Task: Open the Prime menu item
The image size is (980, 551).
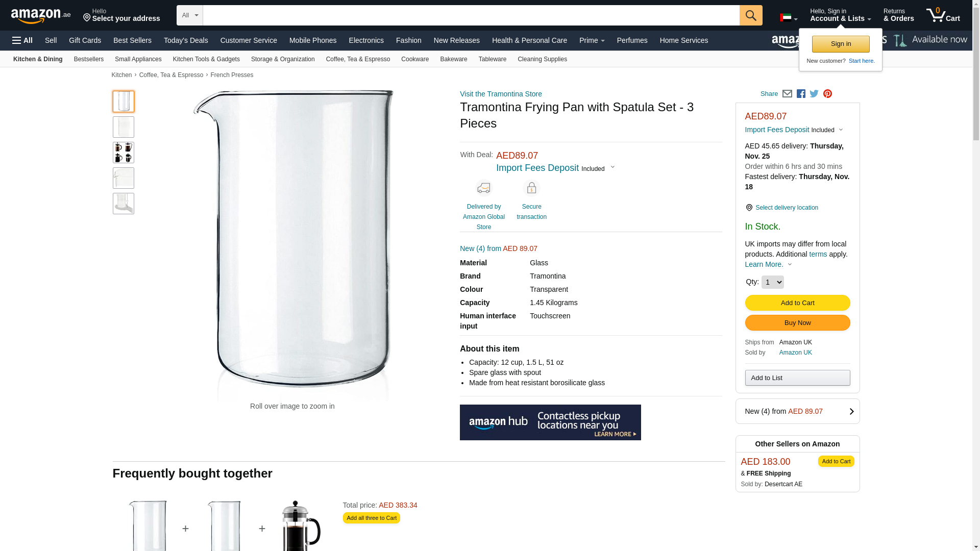Action: [592, 40]
